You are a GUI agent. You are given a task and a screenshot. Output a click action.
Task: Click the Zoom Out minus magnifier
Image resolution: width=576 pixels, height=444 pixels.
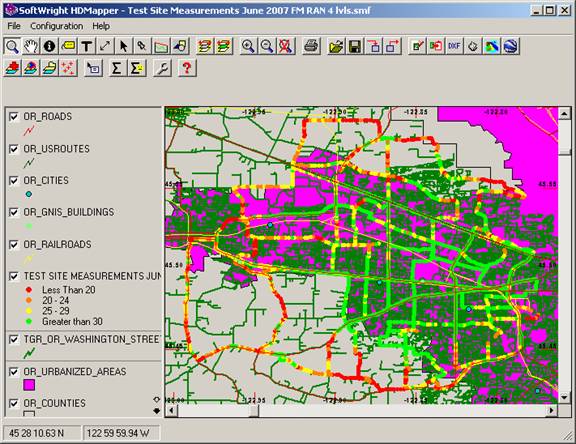pos(267,46)
